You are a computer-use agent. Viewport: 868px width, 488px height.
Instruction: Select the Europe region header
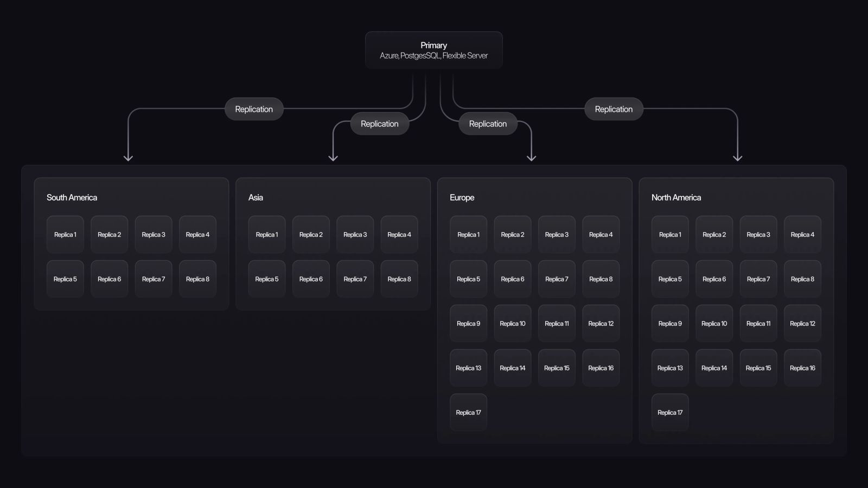(462, 197)
